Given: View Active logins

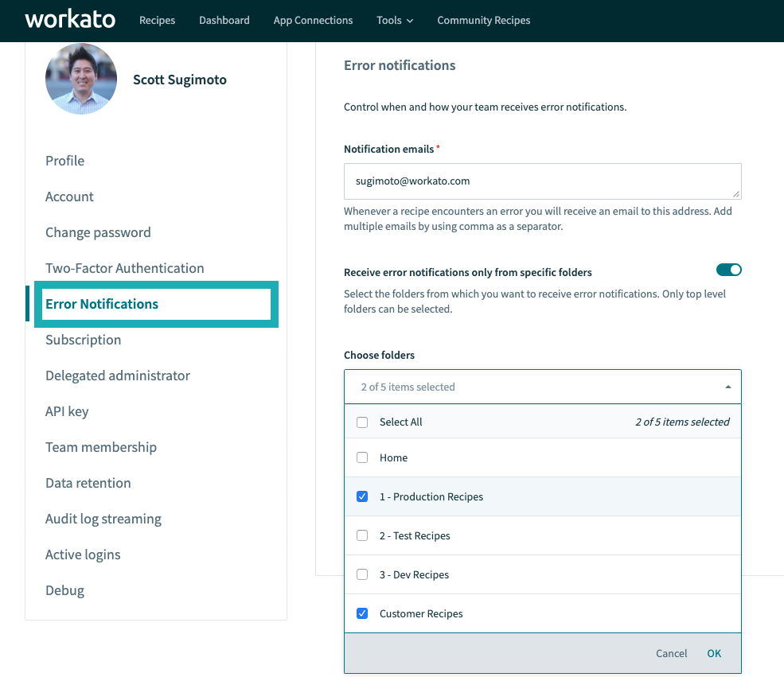Looking at the screenshot, I should tap(83, 554).
